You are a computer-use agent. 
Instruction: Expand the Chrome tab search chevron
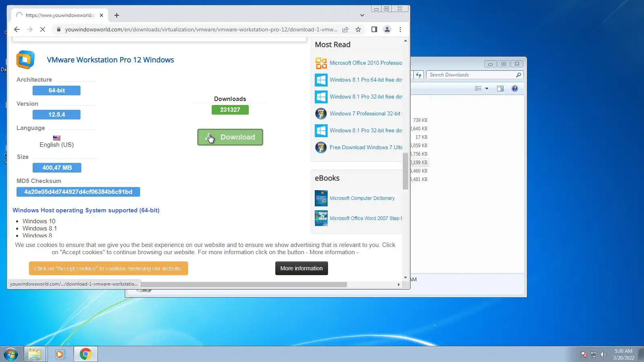(362, 15)
